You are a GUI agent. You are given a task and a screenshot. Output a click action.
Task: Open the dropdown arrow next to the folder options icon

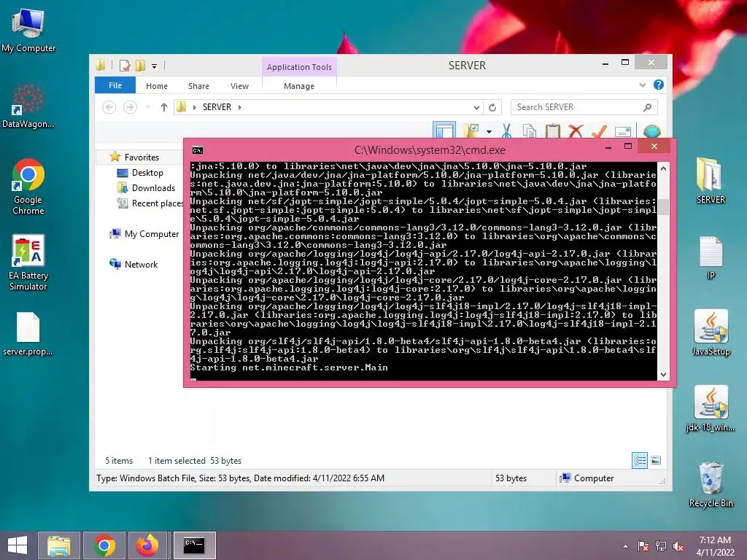489,131
